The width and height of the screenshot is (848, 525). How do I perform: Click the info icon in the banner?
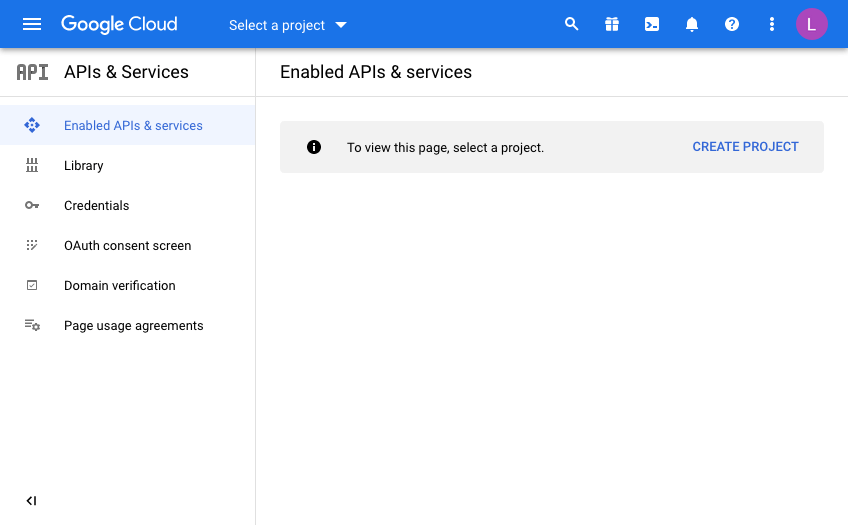(x=314, y=147)
